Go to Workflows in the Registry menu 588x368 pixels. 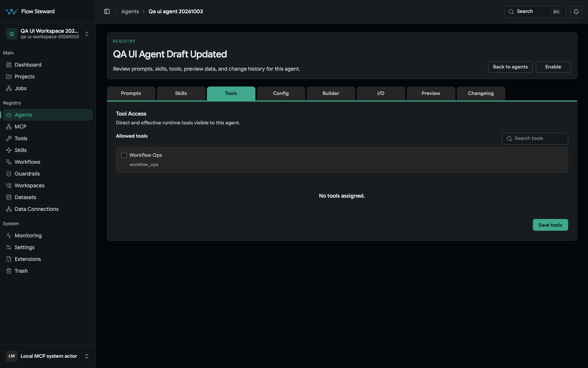pos(48,162)
